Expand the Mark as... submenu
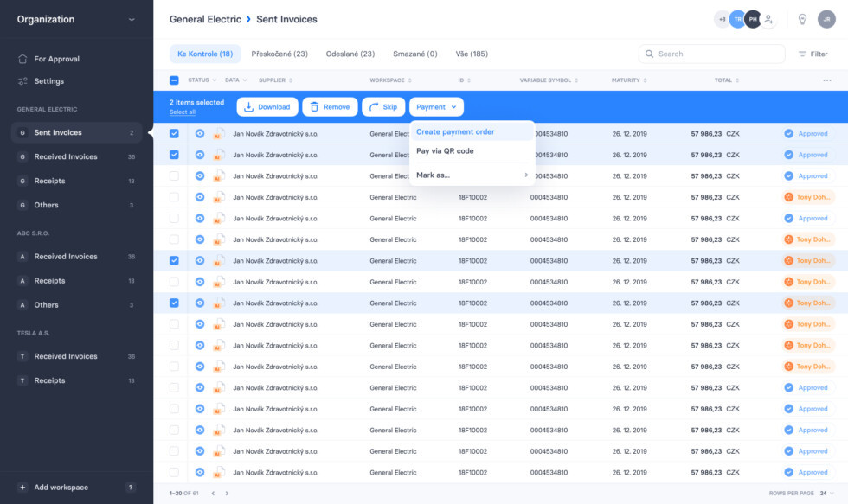 pos(472,175)
